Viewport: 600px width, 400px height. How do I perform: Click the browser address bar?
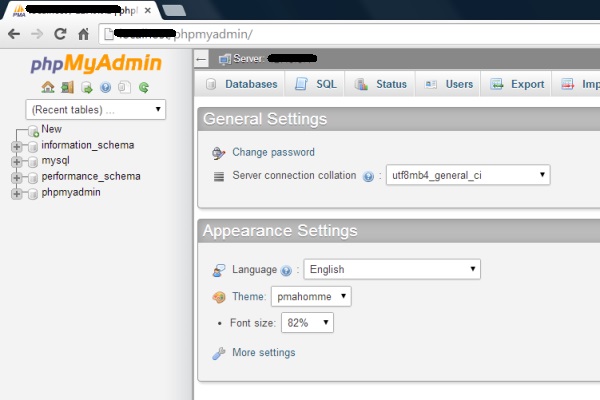(349, 34)
